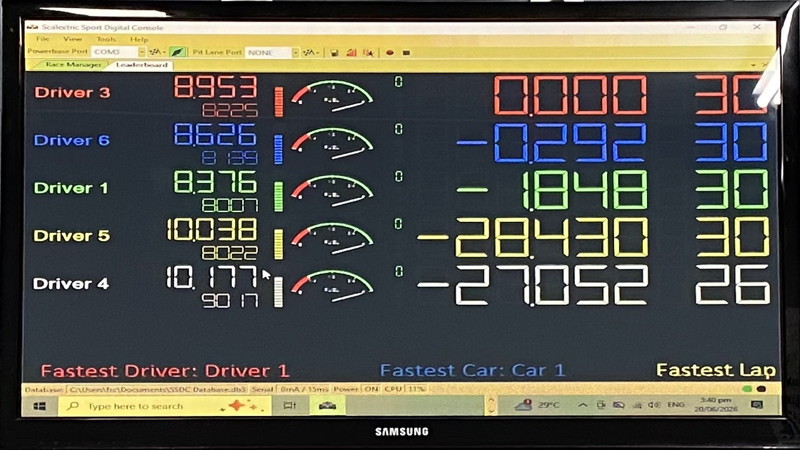
Task: Click Driver 1's green fuel bar
Action: tap(278, 196)
